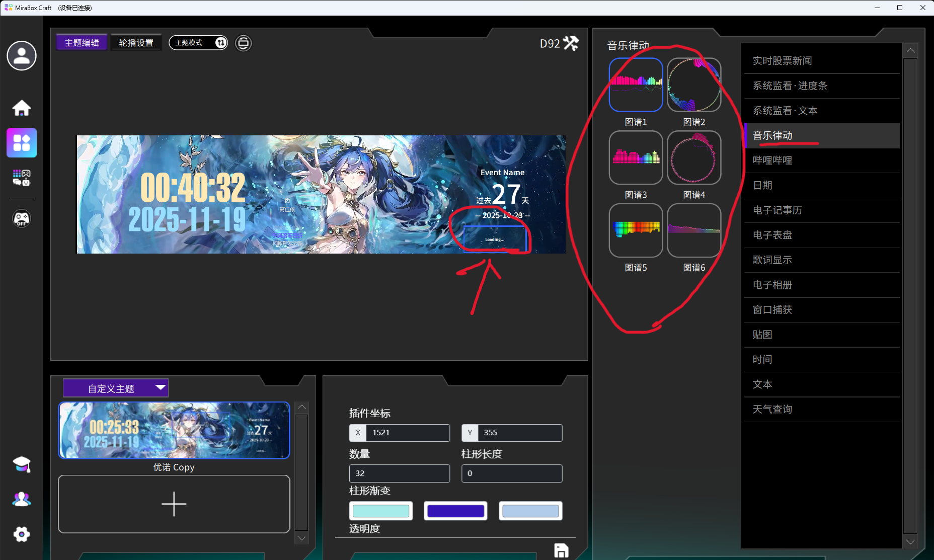This screenshot has height=560, width=934.
Task: Open 时间 plugin entry
Action: click(x=822, y=360)
